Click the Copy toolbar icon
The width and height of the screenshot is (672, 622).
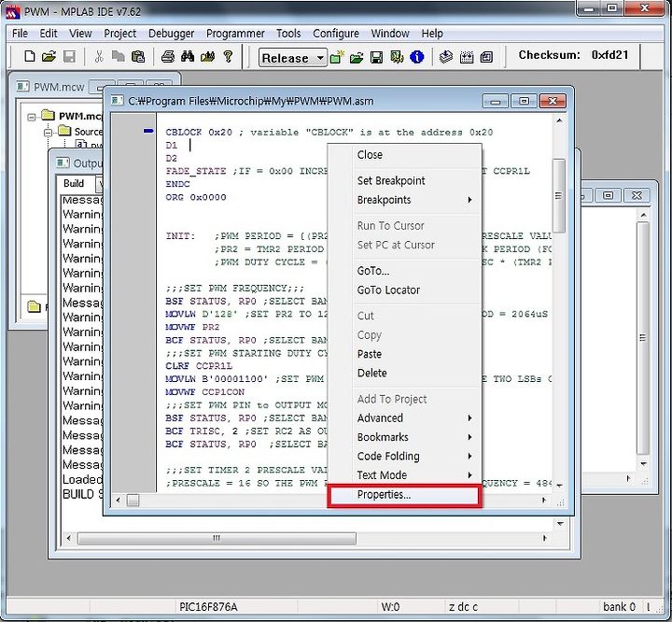(x=118, y=56)
